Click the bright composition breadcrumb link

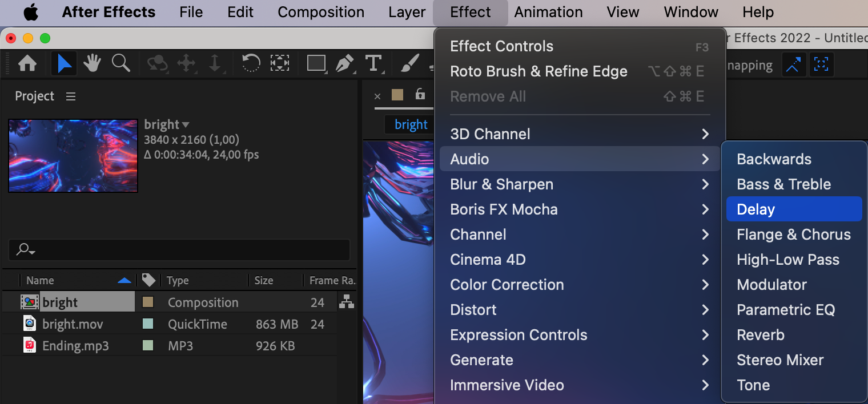411,125
